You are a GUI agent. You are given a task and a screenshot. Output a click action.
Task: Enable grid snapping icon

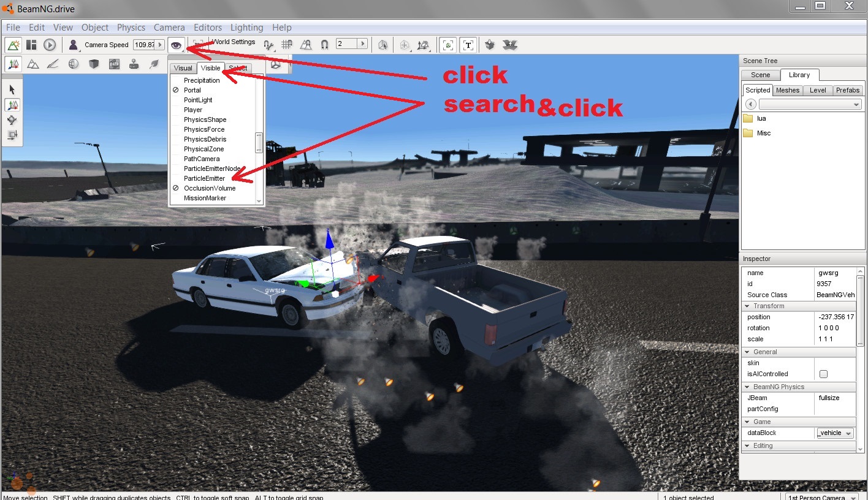287,45
